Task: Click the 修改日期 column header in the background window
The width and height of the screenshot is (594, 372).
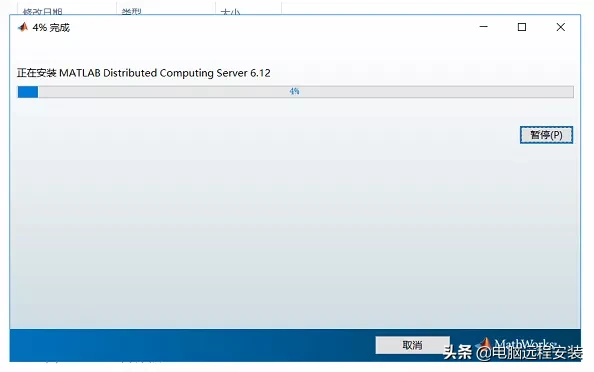Action: [42, 11]
